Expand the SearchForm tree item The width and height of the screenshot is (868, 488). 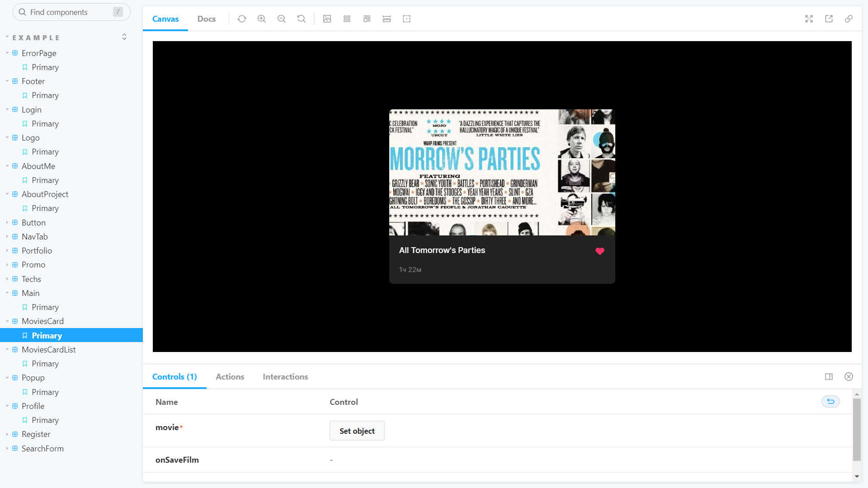(42, 449)
